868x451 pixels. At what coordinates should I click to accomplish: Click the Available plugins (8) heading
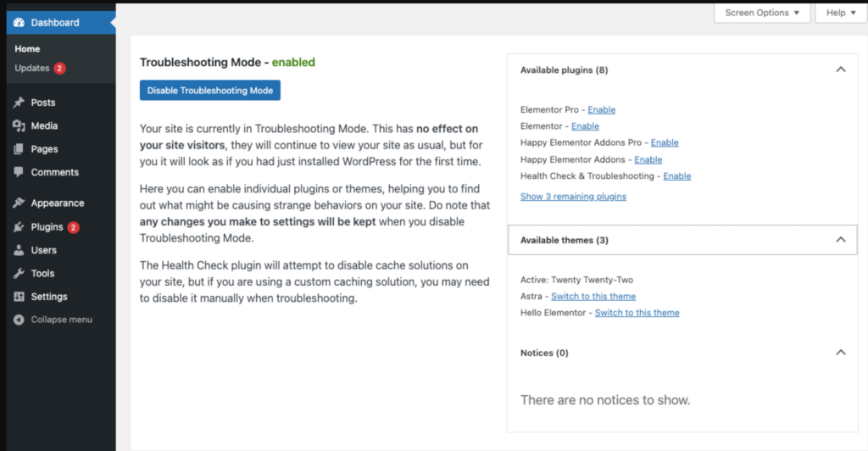coord(564,70)
